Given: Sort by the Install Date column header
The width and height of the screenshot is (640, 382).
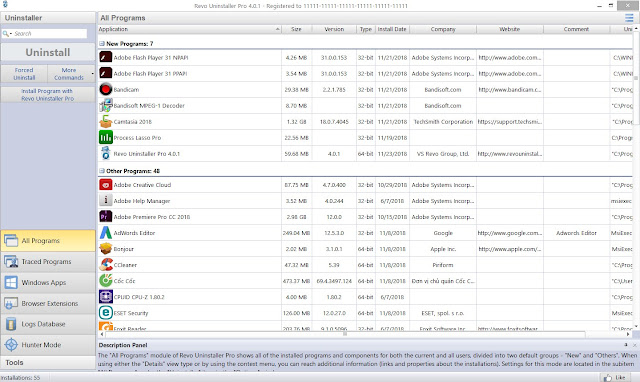Looking at the screenshot, I should [x=392, y=29].
